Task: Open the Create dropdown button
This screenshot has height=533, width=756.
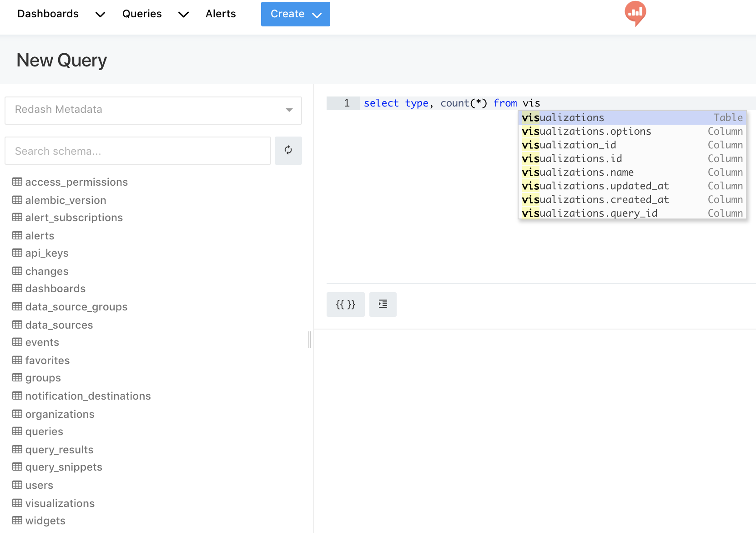Action: tap(296, 14)
